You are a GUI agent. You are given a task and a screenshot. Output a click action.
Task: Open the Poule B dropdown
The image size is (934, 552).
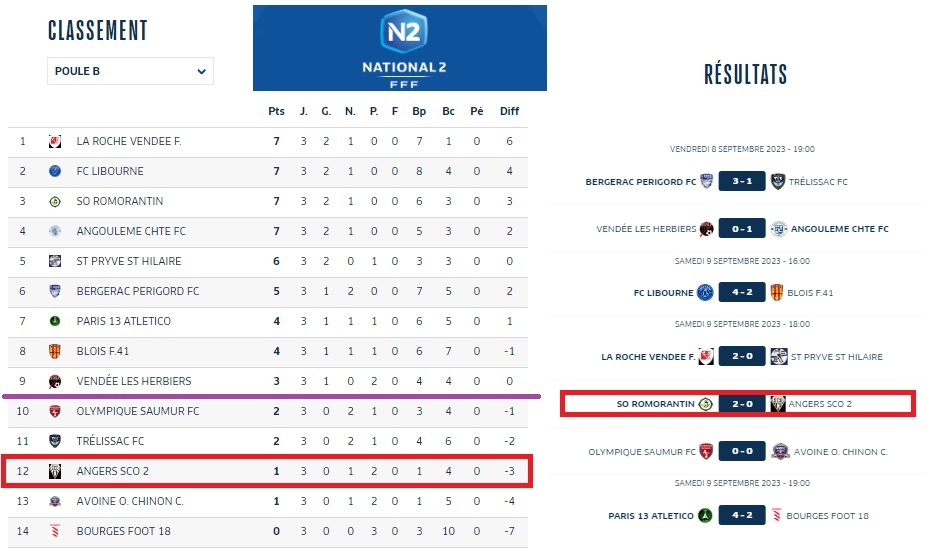click(129, 71)
